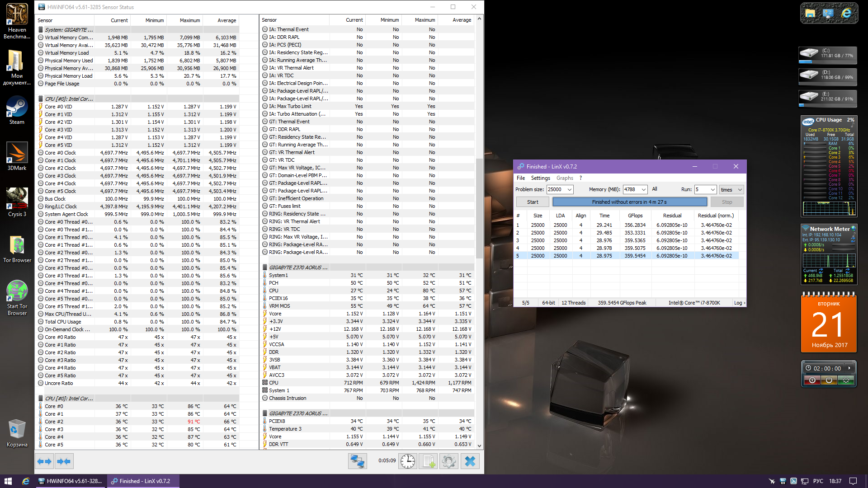Expand the Memory (MiB) dropdown

point(643,190)
